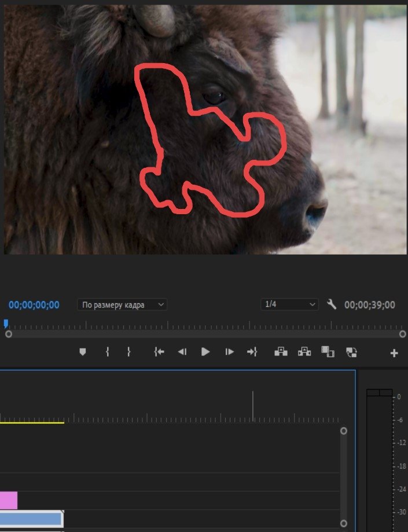
Task: Step back one frame
Action: (182, 351)
